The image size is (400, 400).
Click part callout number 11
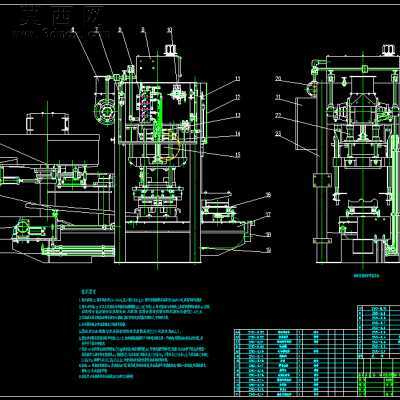(x=237, y=79)
